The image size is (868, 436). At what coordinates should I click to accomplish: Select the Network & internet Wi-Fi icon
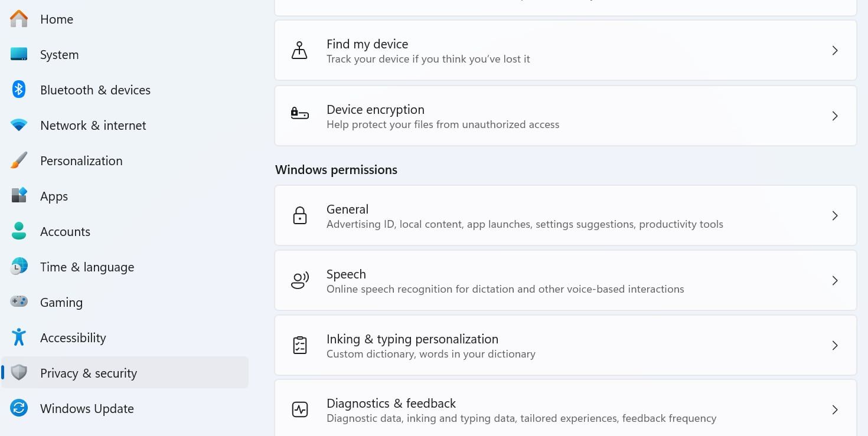18,125
